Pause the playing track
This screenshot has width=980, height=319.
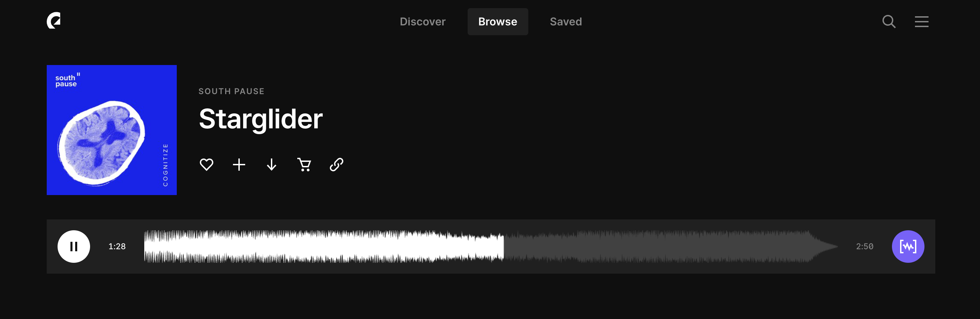point(74,246)
